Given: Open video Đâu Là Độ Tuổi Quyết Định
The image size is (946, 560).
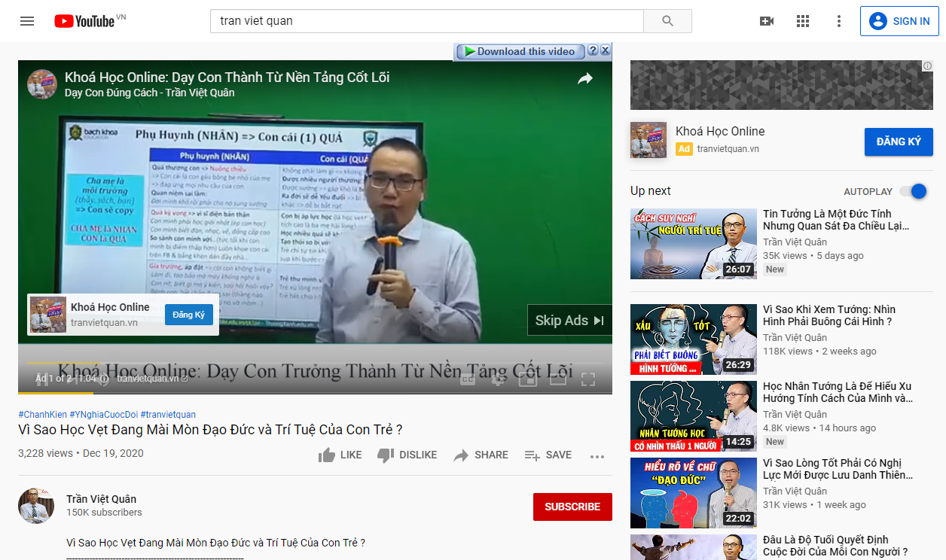Looking at the screenshot, I should tap(835, 546).
